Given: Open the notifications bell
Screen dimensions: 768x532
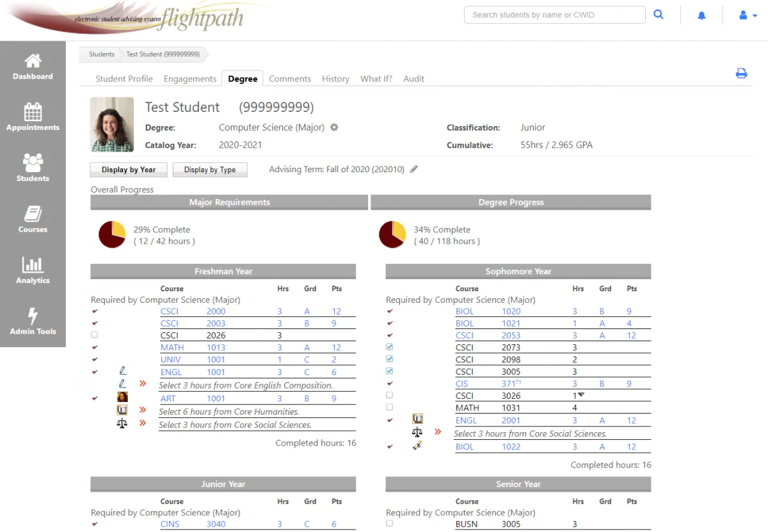Looking at the screenshot, I should (x=701, y=15).
